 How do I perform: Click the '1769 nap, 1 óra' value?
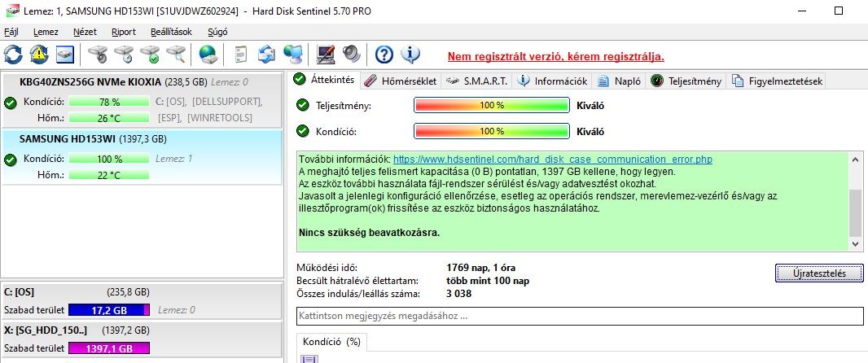[x=480, y=268]
